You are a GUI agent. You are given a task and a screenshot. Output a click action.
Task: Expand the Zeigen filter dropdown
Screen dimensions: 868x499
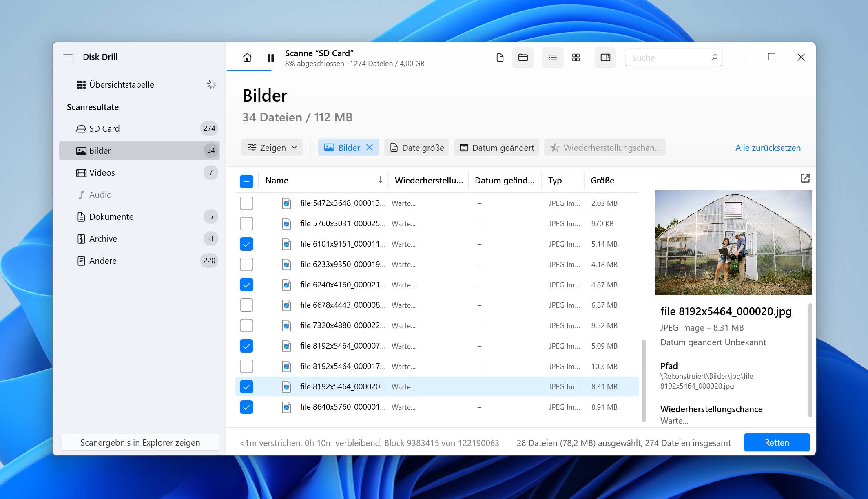pyautogui.click(x=272, y=148)
